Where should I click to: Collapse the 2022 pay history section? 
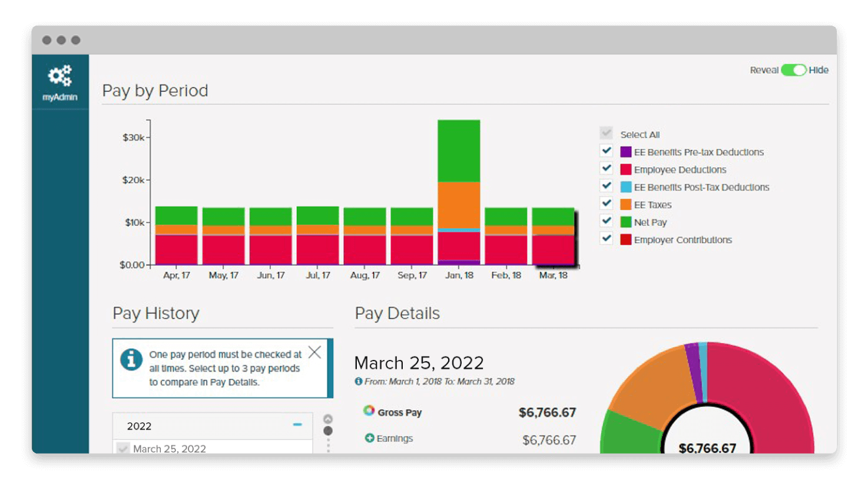click(297, 425)
